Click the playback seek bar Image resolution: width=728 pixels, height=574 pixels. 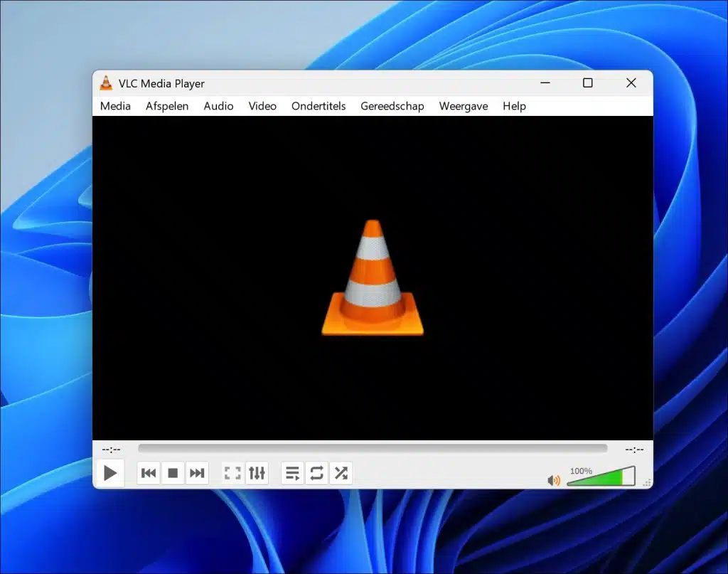click(373, 449)
